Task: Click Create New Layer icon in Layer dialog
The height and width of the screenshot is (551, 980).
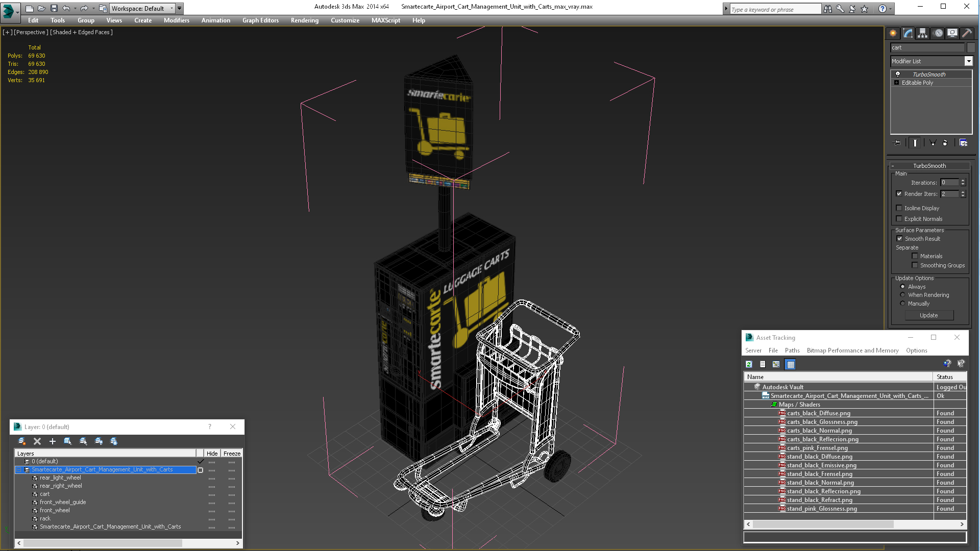Action: pos(22,441)
